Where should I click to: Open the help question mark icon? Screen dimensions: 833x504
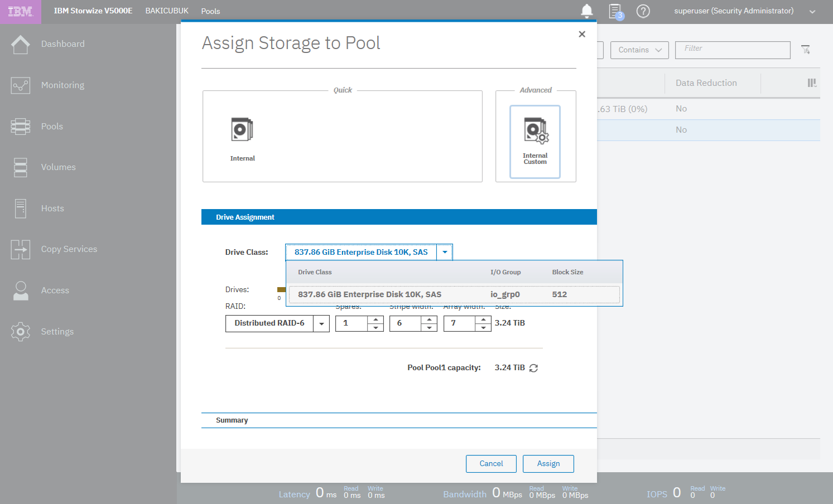[643, 11]
